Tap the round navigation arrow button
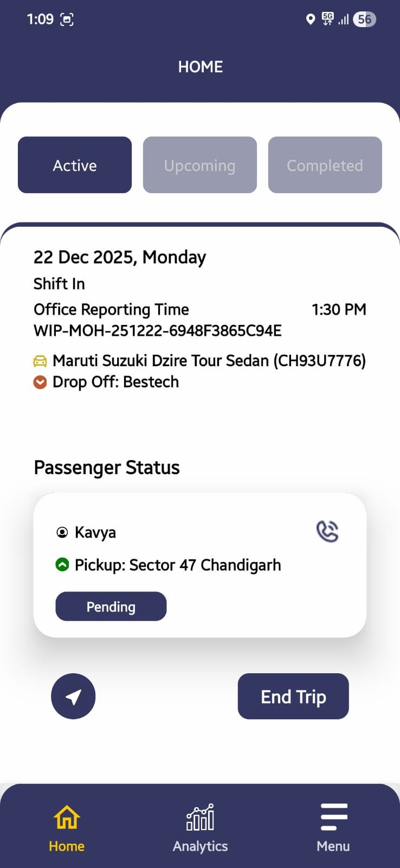Image resolution: width=400 pixels, height=868 pixels. [73, 697]
